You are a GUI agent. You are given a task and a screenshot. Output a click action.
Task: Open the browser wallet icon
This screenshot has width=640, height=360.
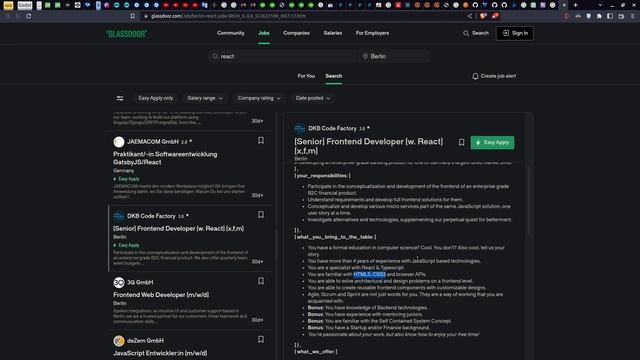pyautogui.click(x=621, y=16)
